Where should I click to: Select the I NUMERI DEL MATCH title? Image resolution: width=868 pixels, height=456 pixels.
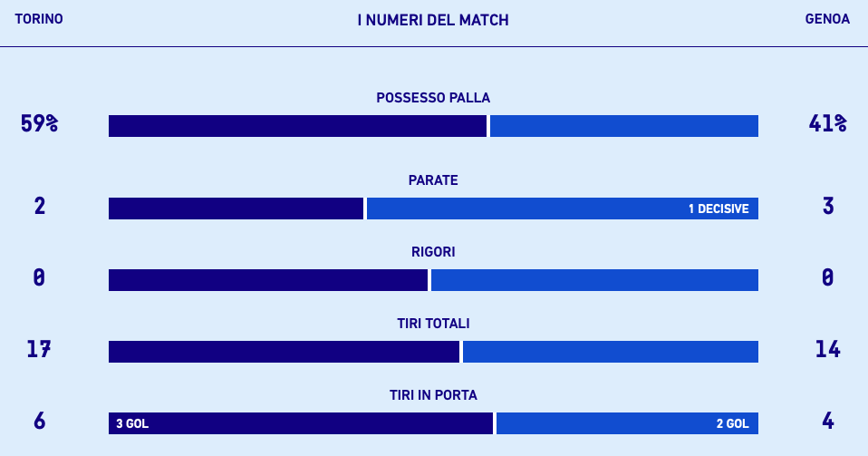pyautogui.click(x=433, y=20)
